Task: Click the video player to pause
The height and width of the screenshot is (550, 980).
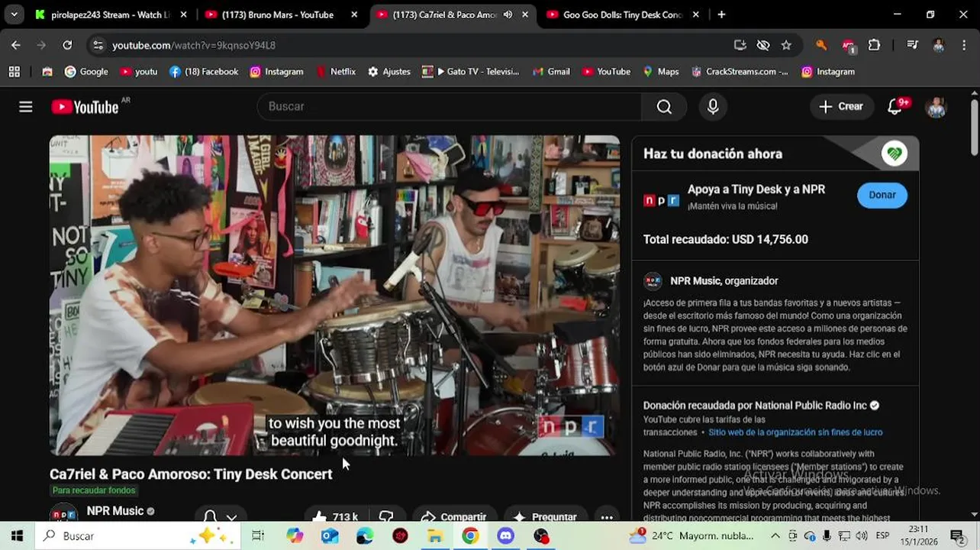Action: tap(334, 296)
